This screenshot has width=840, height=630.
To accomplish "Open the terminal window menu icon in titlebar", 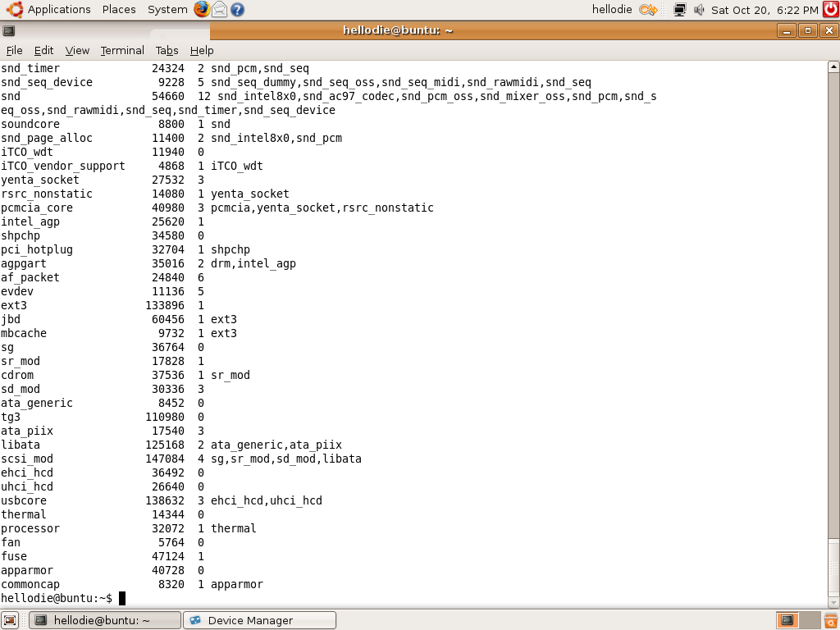I will (8, 30).
